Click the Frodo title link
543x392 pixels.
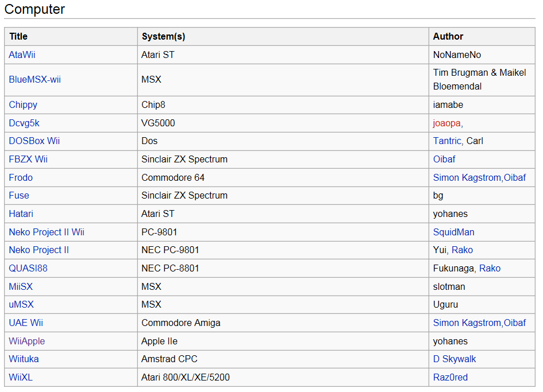(21, 178)
